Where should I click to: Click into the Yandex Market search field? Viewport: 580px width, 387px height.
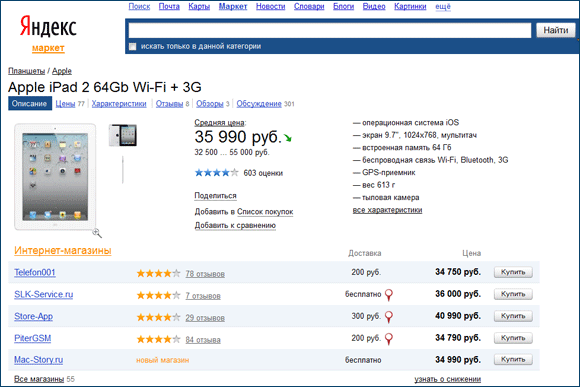pos(330,30)
